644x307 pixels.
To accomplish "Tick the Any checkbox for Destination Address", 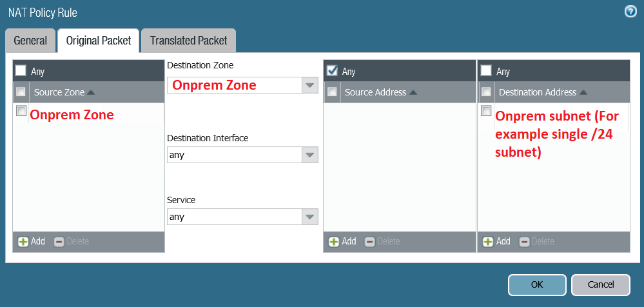I will click(487, 70).
